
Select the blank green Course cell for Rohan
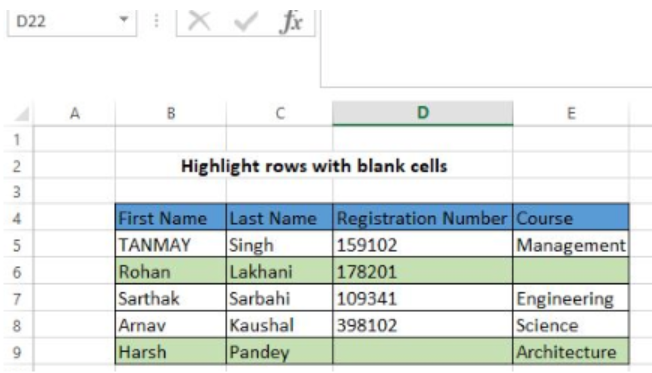click(571, 271)
